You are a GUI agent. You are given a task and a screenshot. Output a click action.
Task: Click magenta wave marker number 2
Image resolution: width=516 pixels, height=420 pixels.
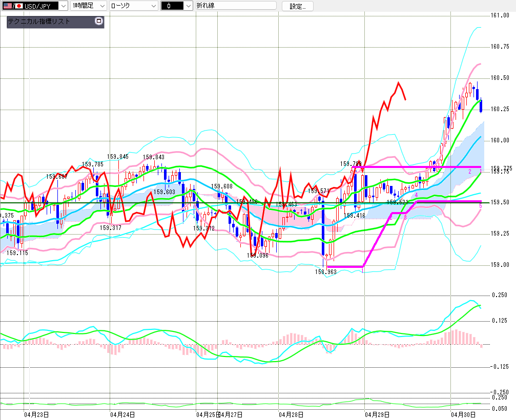[470, 171]
